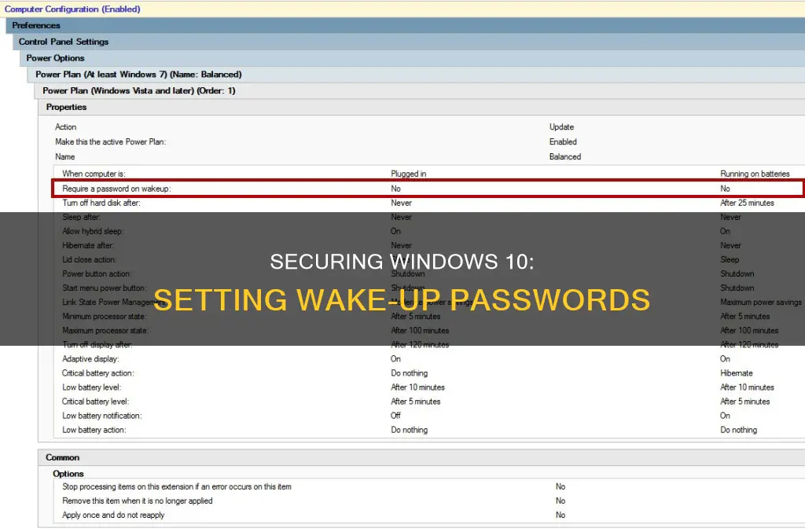Viewport: 805px width, 532px height.
Task: Collapse the Power Options section header
Action: click(x=412, y=58)
